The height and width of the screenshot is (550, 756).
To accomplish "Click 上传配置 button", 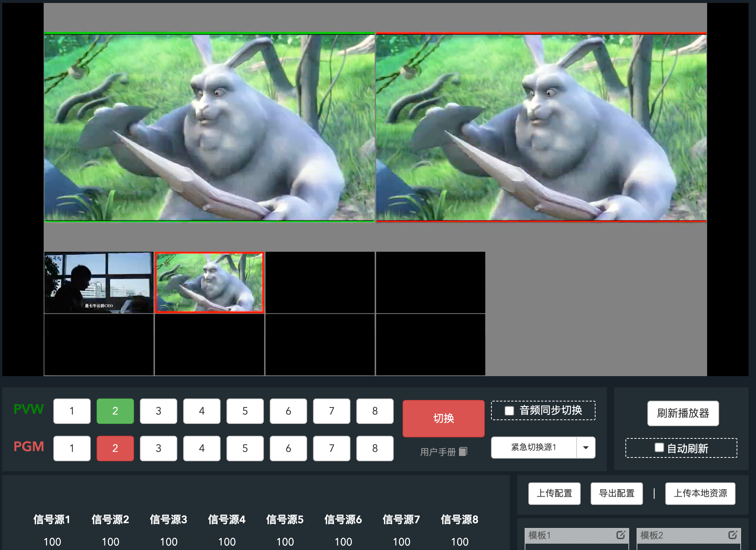I will pos(554,493).
